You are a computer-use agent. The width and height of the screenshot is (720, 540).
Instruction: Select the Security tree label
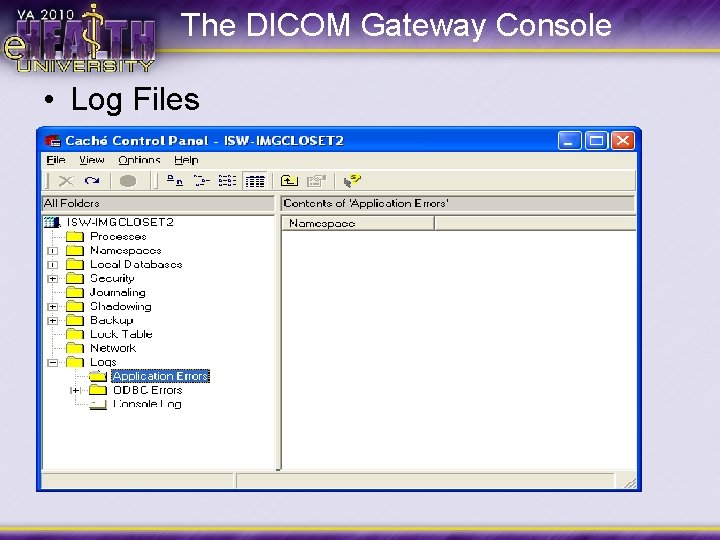[x=112, y=278]
